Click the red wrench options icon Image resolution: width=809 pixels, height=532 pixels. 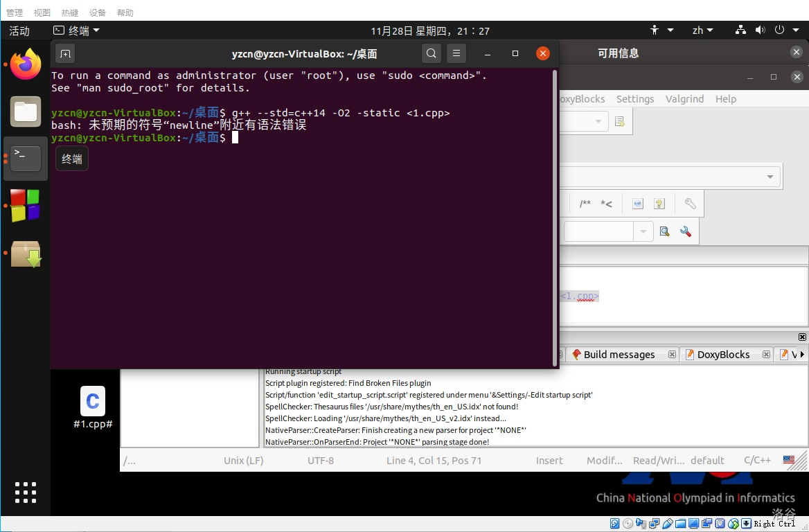click(686, 231)
